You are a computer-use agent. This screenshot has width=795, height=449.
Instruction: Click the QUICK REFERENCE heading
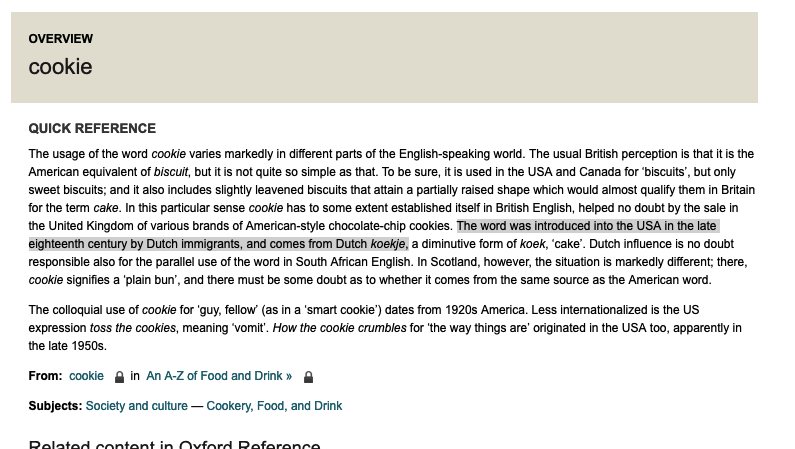(92, 128)
